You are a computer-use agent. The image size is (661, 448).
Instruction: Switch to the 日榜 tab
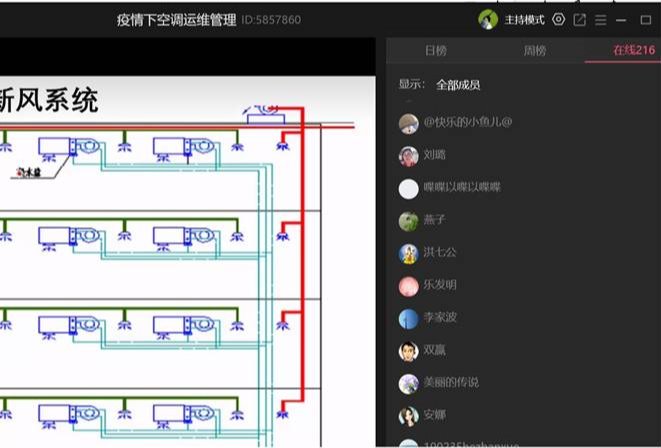coord(435,51)
